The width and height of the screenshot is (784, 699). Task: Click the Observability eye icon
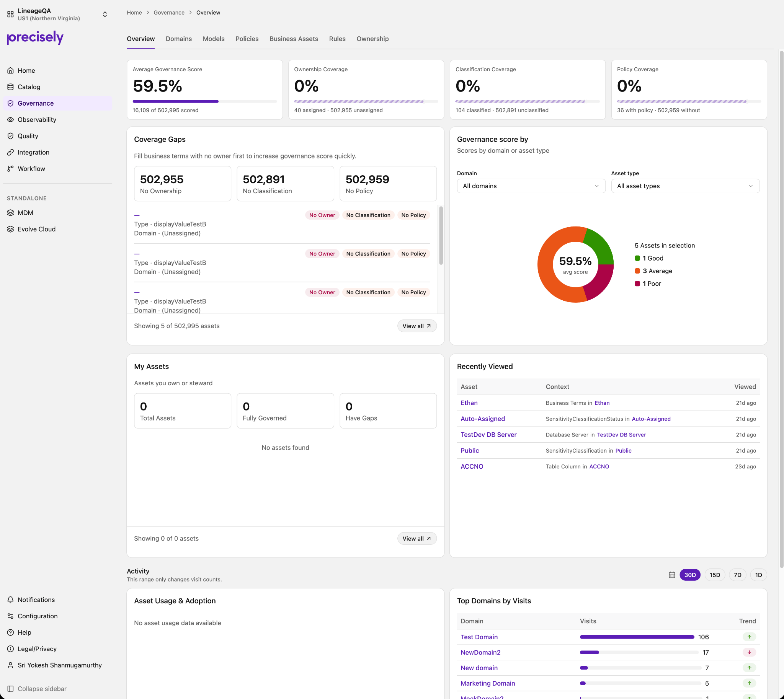point(10,119)
